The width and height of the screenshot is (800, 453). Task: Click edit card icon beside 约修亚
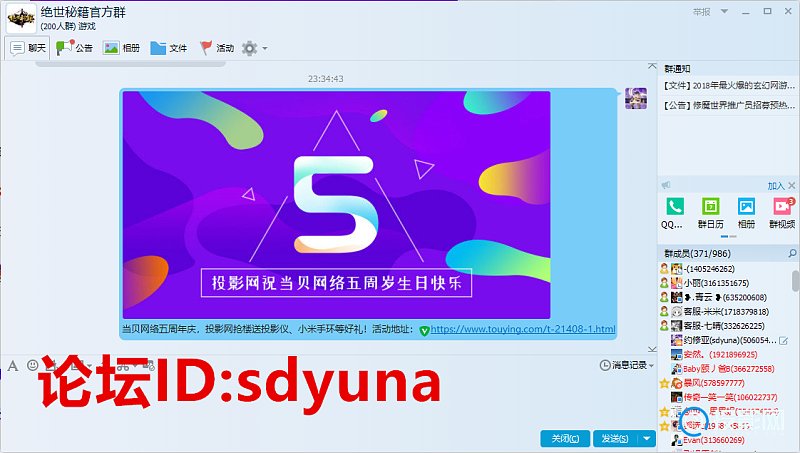click(784, 340)
